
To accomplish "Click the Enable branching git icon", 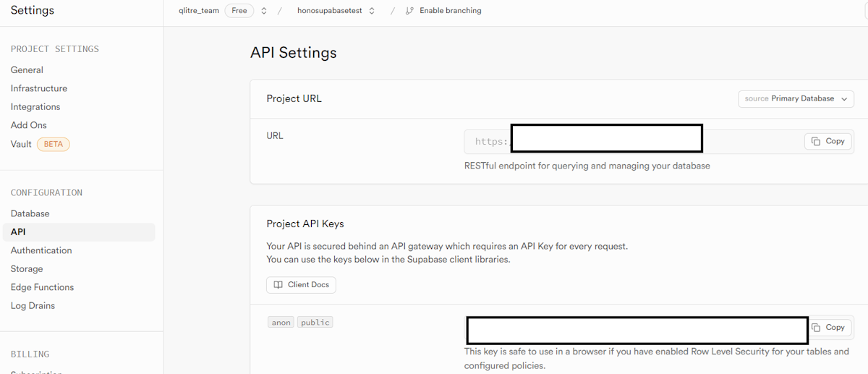I will pyautogui.click(x=410, y=11).
